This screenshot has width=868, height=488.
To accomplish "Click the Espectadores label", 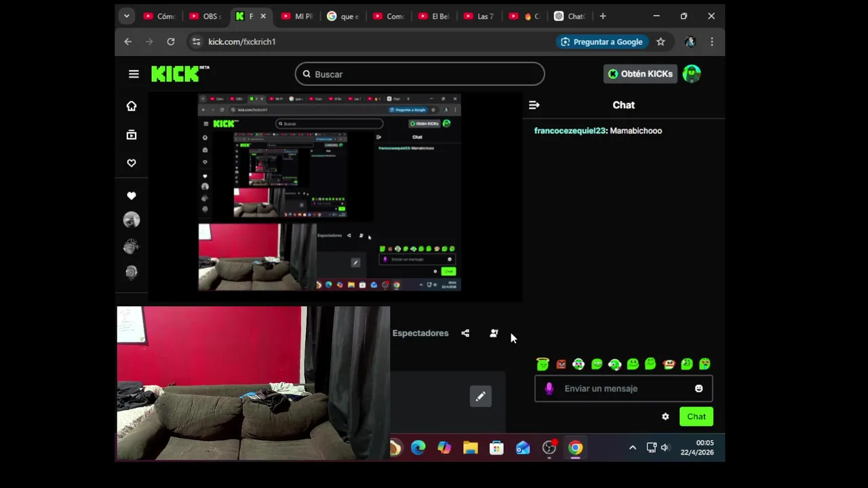I will [420, 333].
